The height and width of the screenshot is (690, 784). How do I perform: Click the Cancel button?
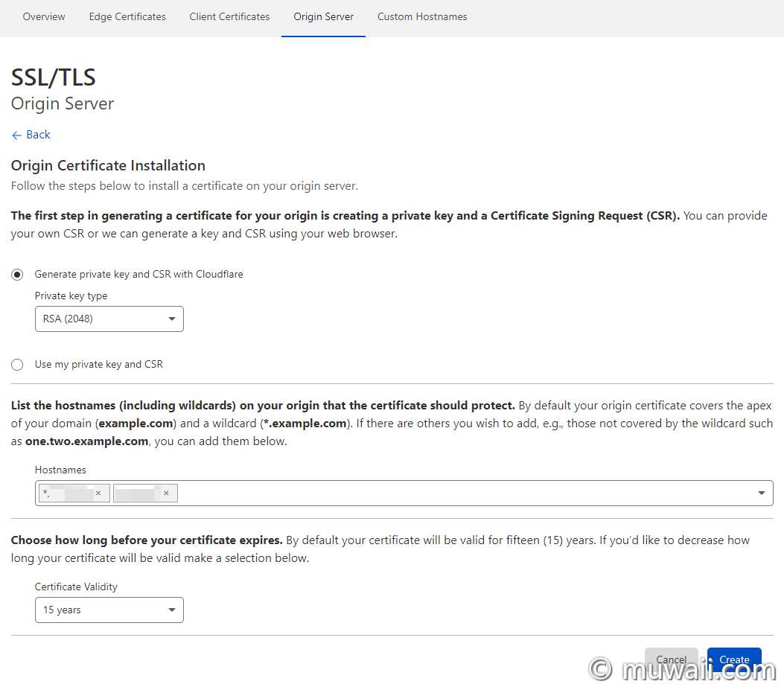point(671,659)
